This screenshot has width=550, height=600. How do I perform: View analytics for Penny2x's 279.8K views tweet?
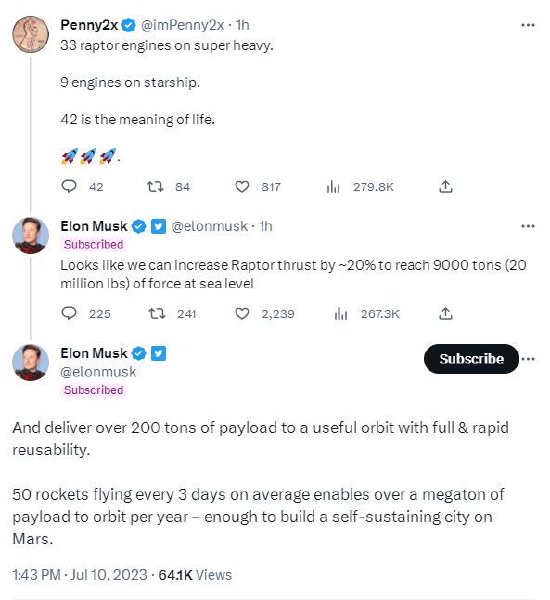click(x=333, y=187)
